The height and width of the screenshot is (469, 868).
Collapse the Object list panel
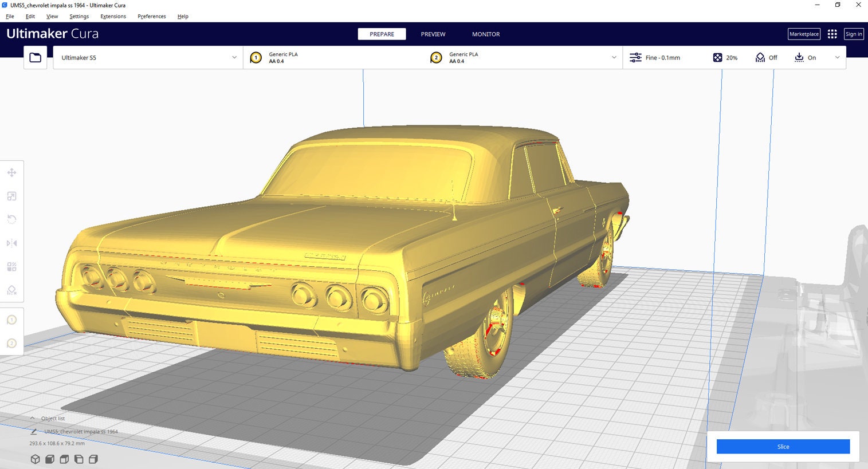click(x=33, y=418)
